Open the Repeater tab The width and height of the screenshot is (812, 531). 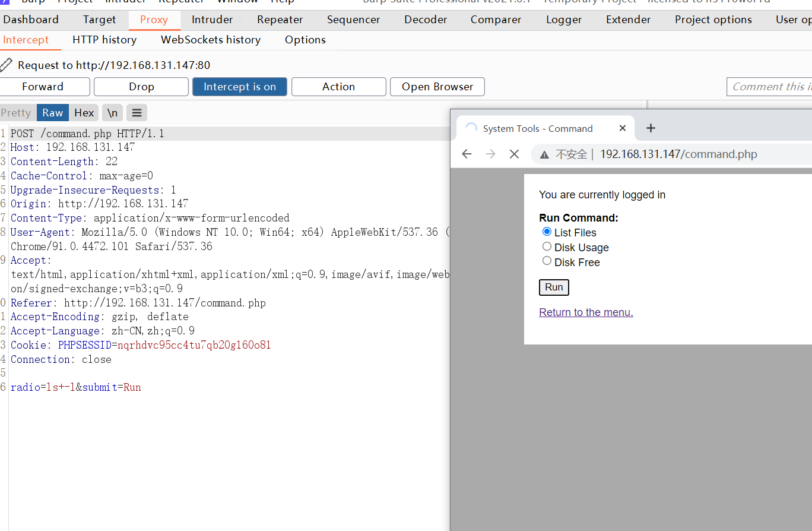(x=280, y=20)
